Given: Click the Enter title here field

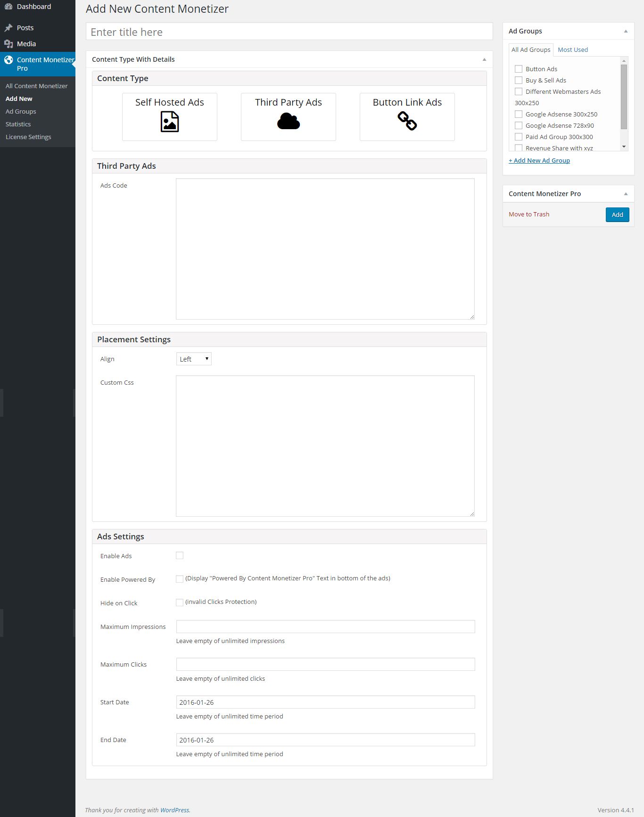Looking at the screenshot, I should pyautogui.click(x=289, y=32).
